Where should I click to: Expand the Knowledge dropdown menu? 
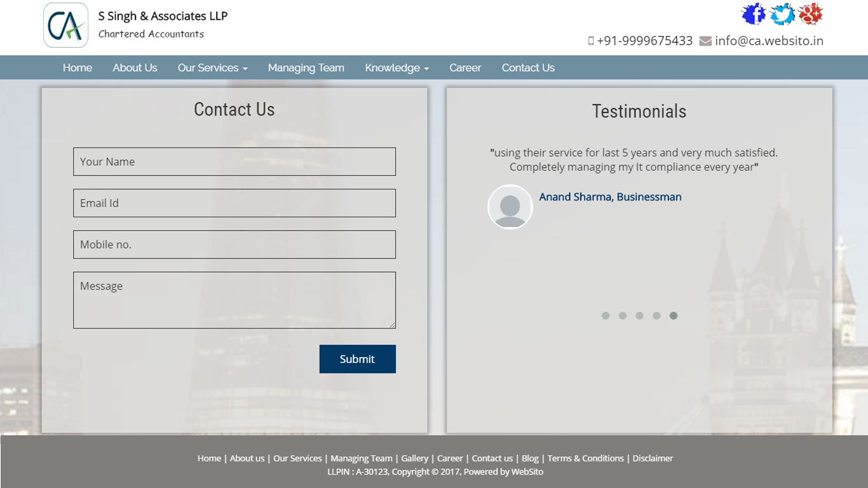click(397, 67)
